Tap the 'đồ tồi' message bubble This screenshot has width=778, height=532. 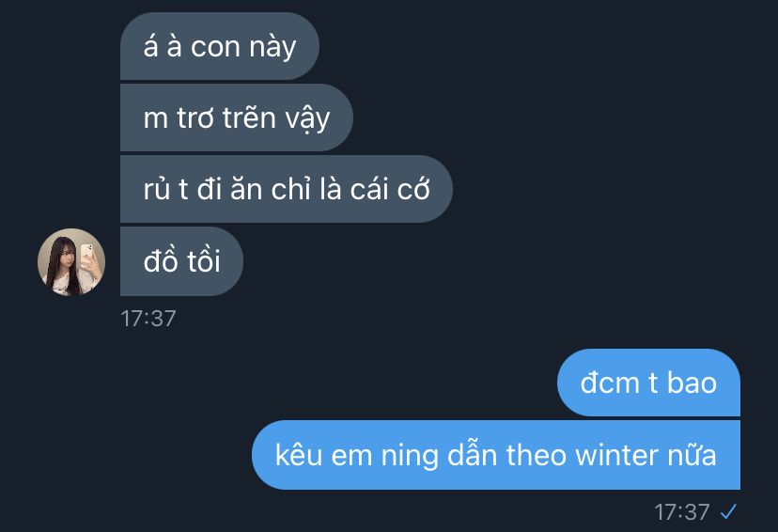tap(181, 261)
